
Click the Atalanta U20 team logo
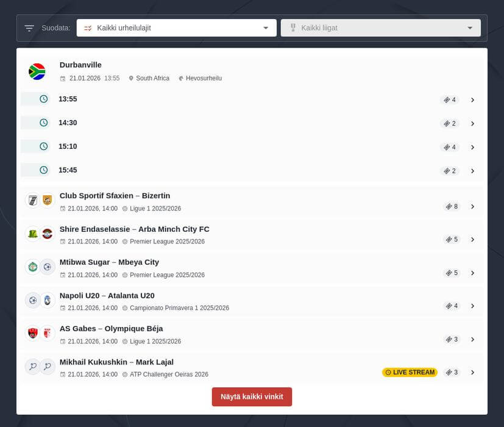pos(48,300)
